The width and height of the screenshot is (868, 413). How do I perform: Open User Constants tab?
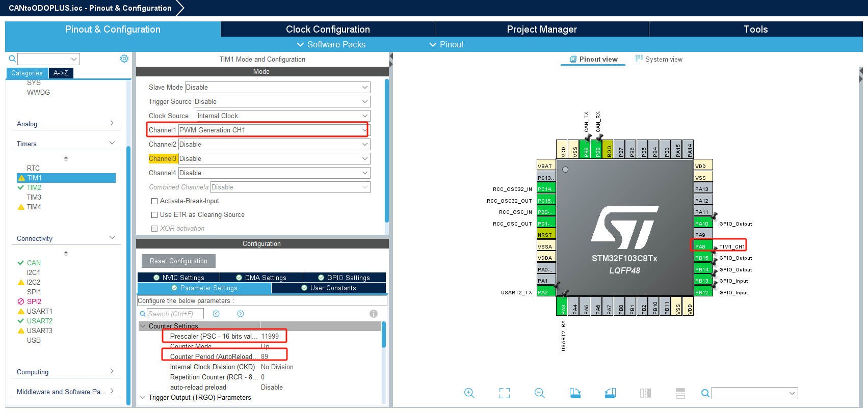(329, 288)
